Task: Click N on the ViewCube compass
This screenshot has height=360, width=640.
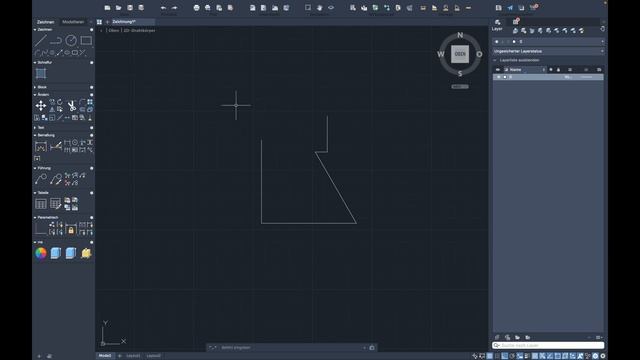Action: click(x=460, y=36)
